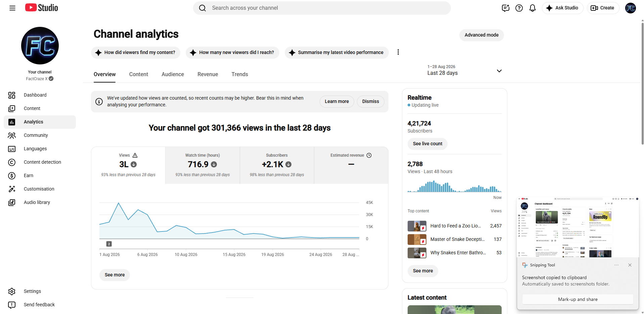The image size is (644, 314).
Task: Open Snipping Tool notification options ellipsis
Action: 616,265
